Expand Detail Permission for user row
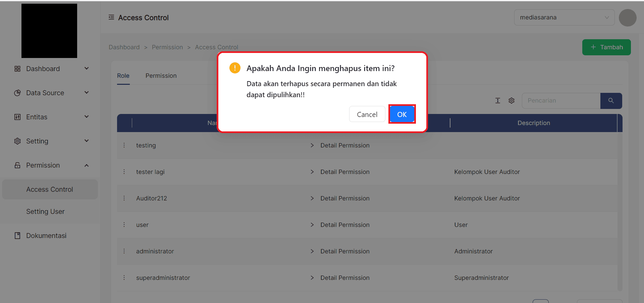The width and height of the screenshot is (644, 303). tap(312, 225)
